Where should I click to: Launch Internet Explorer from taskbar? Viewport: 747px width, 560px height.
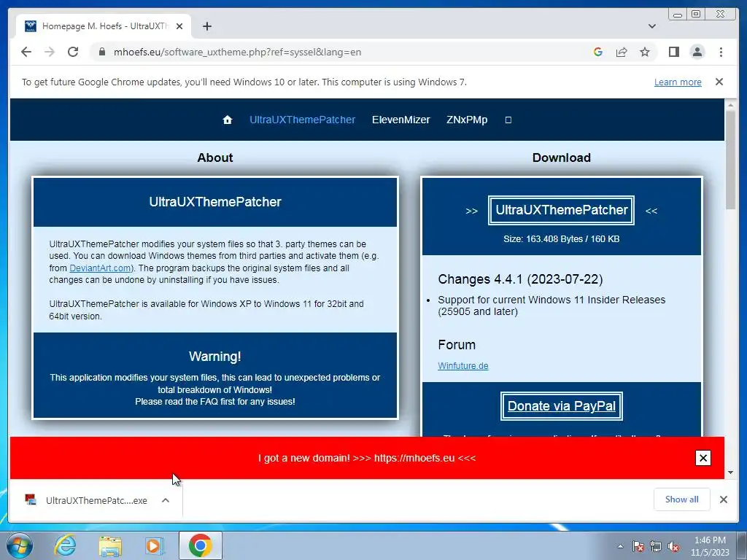pos(65,545)
